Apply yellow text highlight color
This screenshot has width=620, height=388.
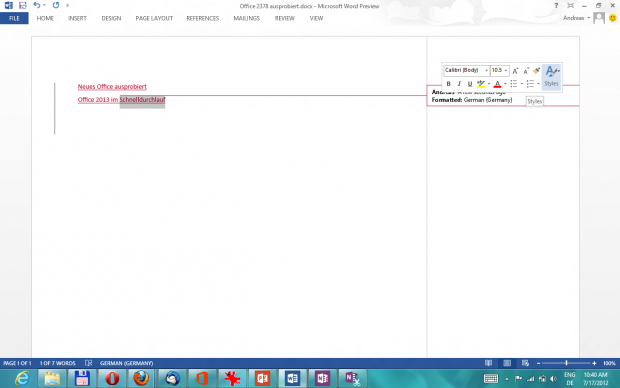[481, 84]
